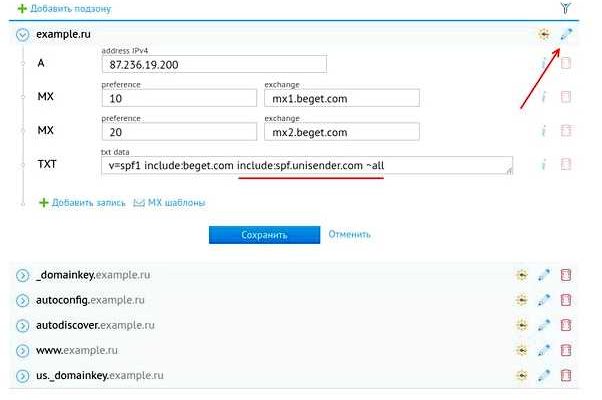Click the green plus icon beside Добавить подзону

tap(22, 8)
